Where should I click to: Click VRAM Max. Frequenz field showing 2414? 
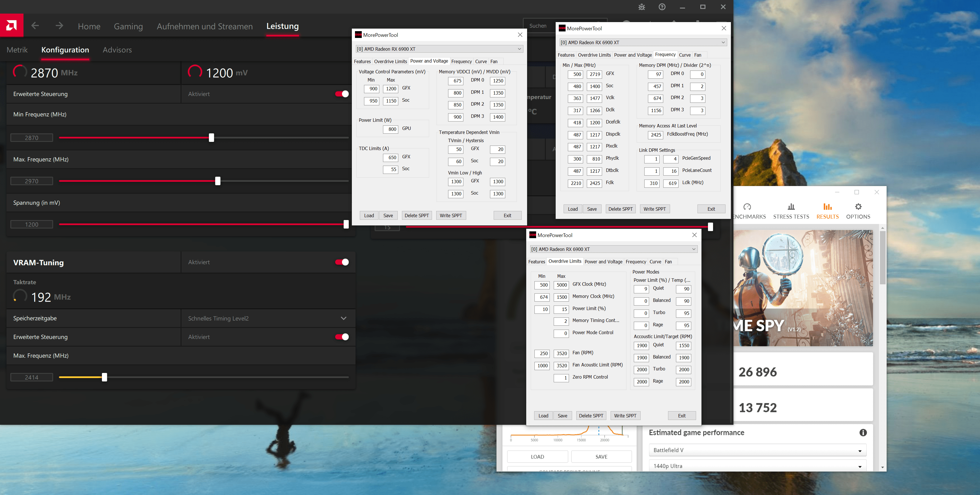[32, 377]
